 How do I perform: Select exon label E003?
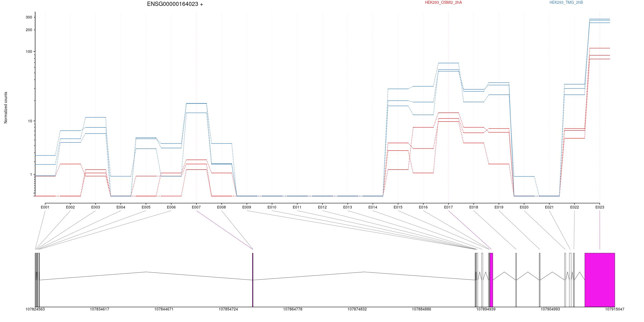[96, 207]
